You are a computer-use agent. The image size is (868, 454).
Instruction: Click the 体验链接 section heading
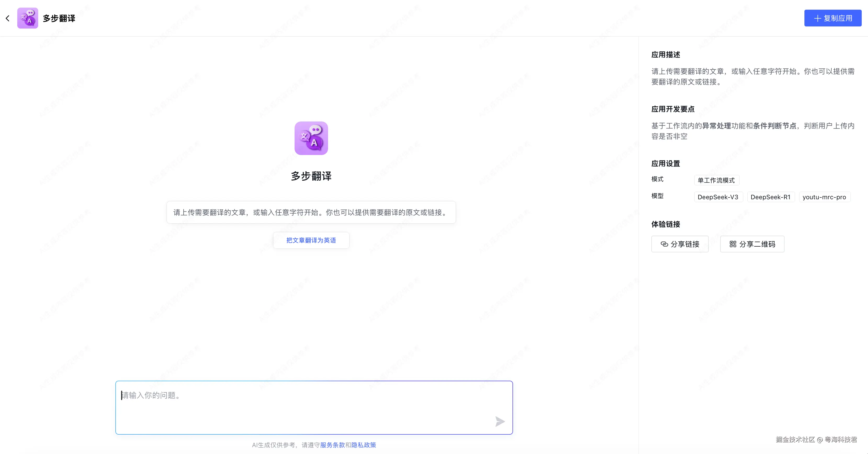point(666,224)
